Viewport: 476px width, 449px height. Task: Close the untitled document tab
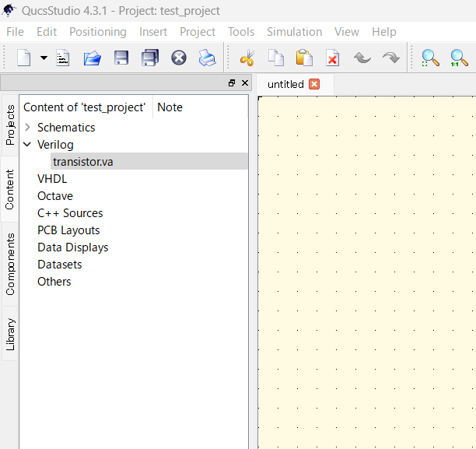click(x=314, y=84)
